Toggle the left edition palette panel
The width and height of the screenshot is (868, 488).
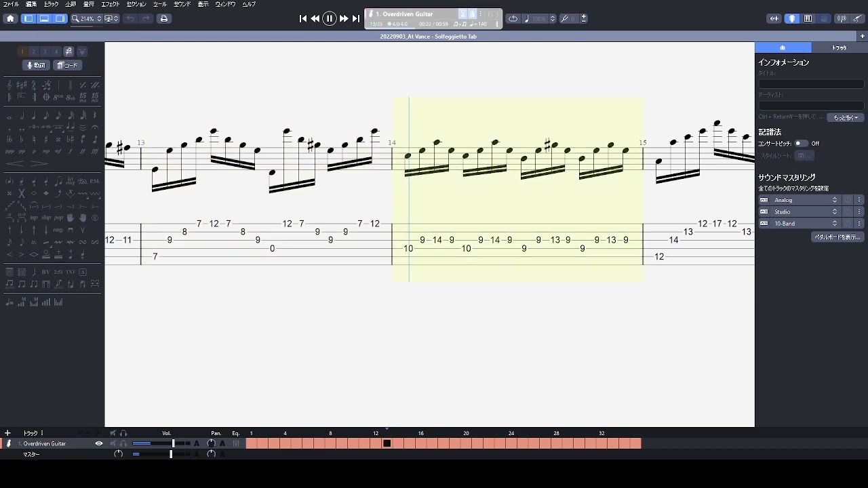tap(28, 18)
